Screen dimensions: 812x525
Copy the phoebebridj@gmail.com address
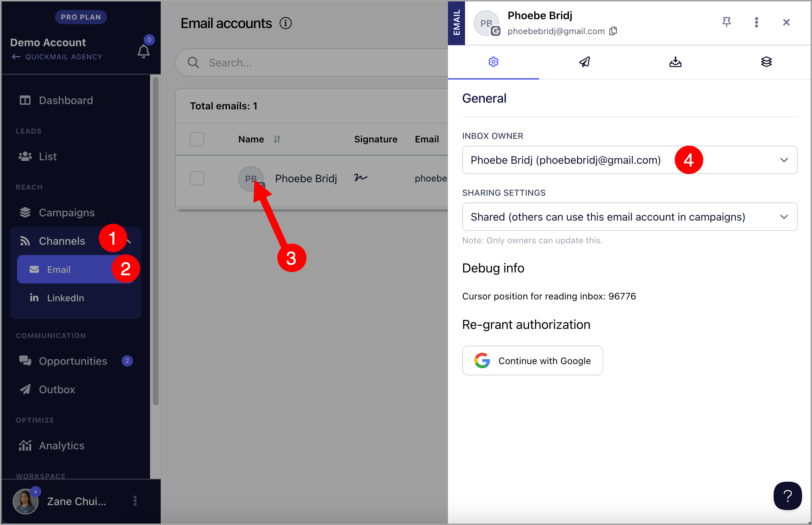tap(613, 31)
